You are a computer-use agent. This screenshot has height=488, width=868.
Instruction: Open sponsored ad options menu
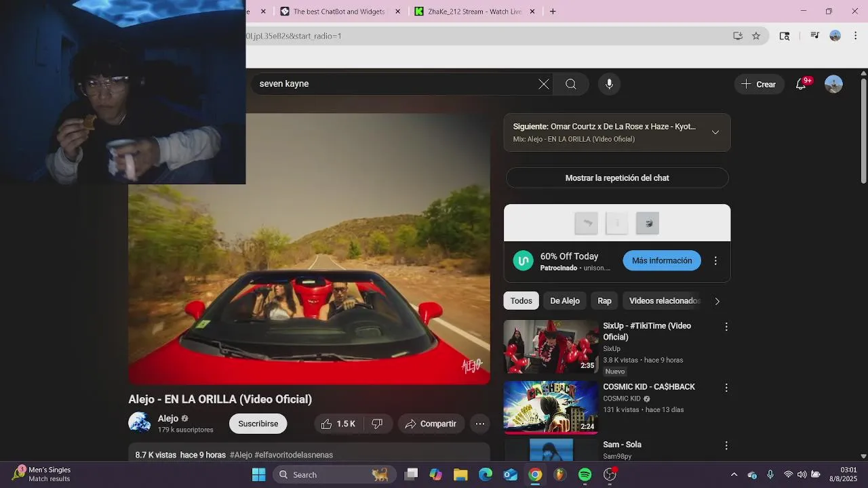pyautogui.click(x=715, y=261)
